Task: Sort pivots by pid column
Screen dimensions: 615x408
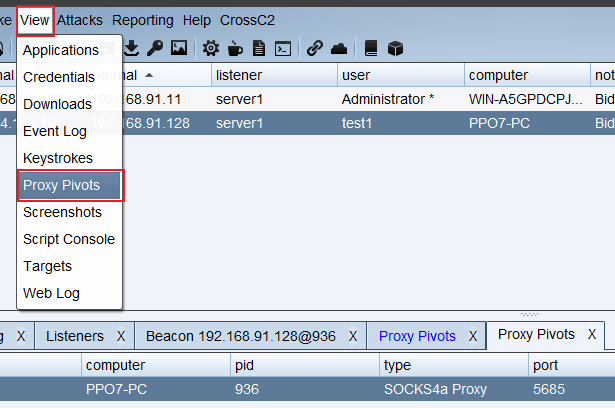Action: (305, 365)
